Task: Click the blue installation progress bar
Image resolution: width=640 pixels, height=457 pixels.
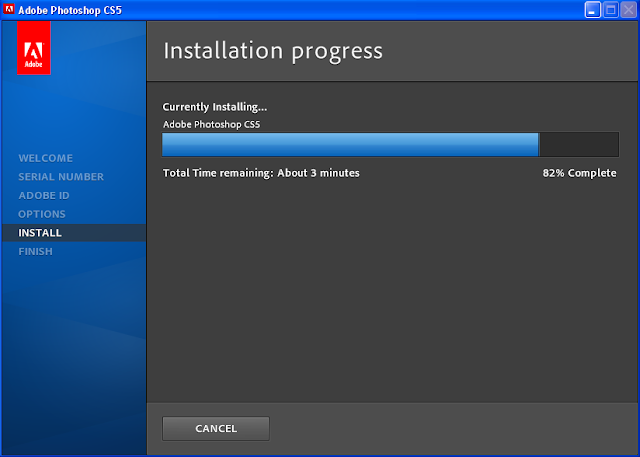Action: click(x=390, y=144)
